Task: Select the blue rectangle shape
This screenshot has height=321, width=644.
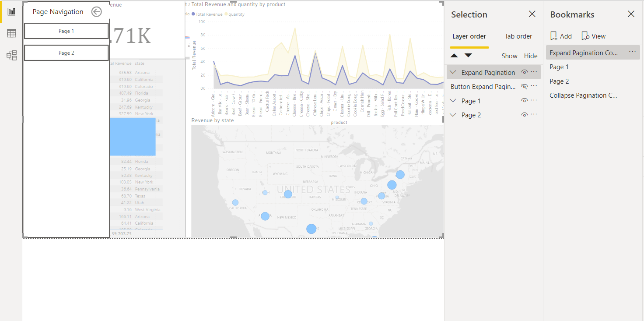Action: pyautogui.click(x=133, y=137)
